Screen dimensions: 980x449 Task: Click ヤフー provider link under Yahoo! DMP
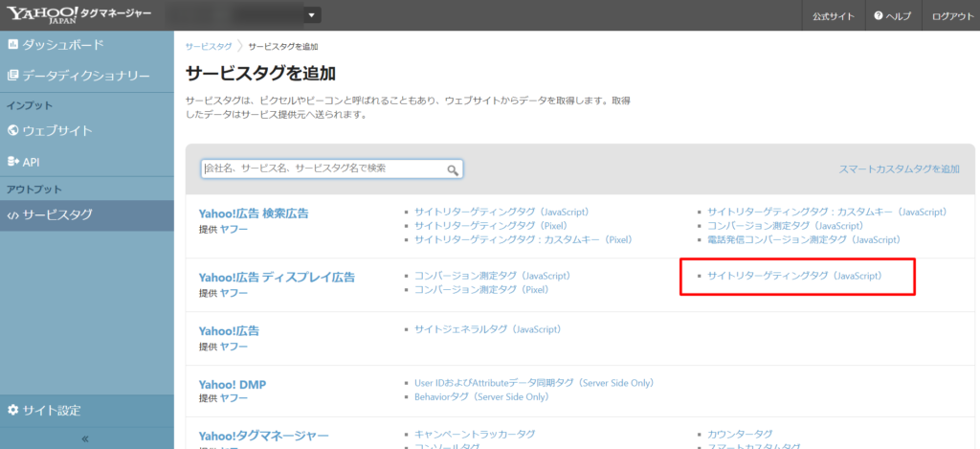click(x=234, y=398)
